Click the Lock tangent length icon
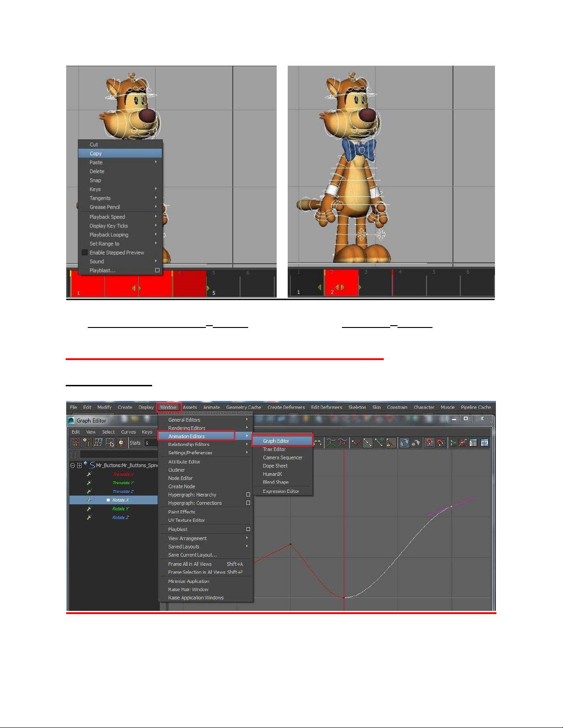This screenshot has width=563, height=728. [x=390, y=443]
